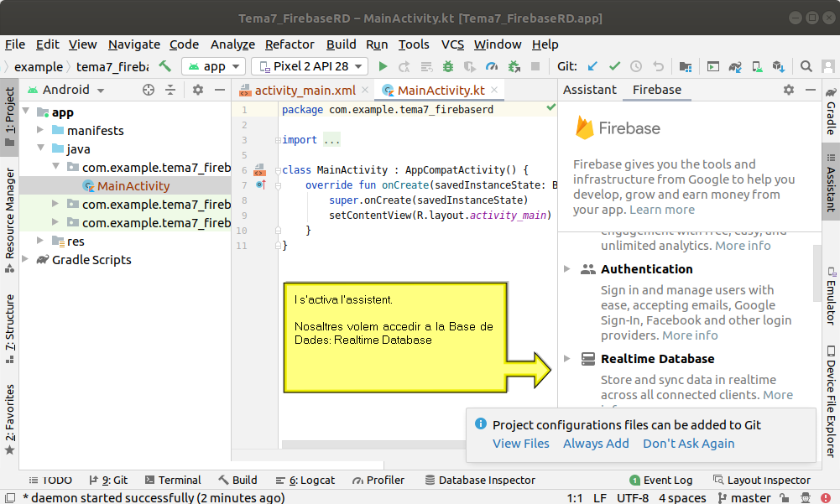Open Device File Explorer side tab

831,401
